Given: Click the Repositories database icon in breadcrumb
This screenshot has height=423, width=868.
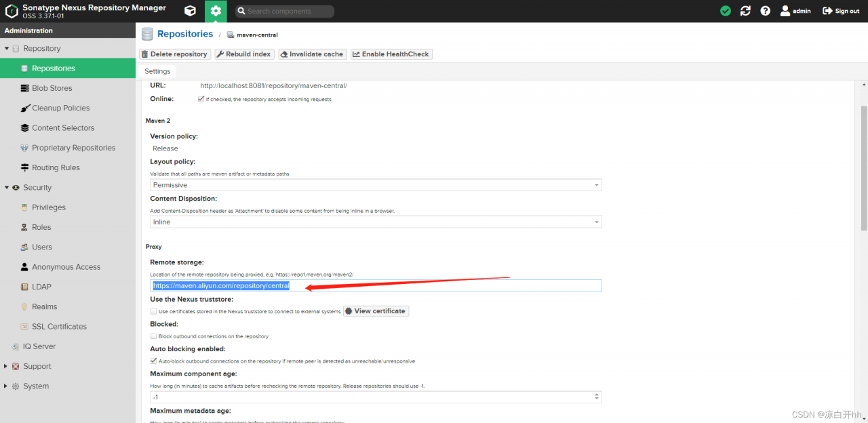Looking at the screenshot, I should tap(147, 35).
